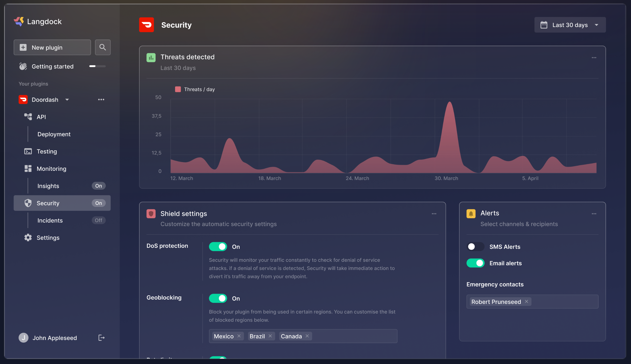
Task: Open the Doordash three-dot options menu
Action: coord(101,100)
